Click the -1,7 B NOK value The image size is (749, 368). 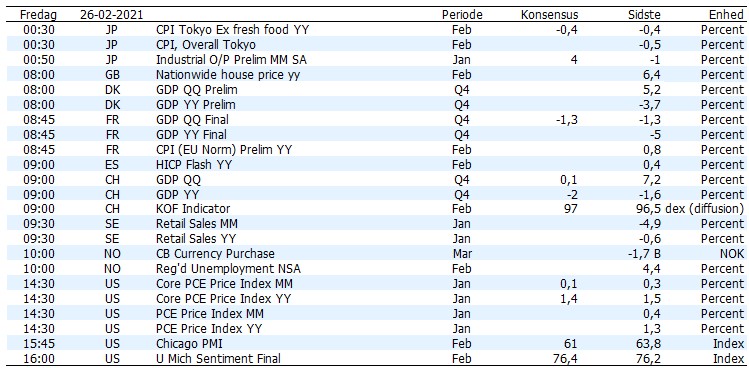(x=644, y=254)
